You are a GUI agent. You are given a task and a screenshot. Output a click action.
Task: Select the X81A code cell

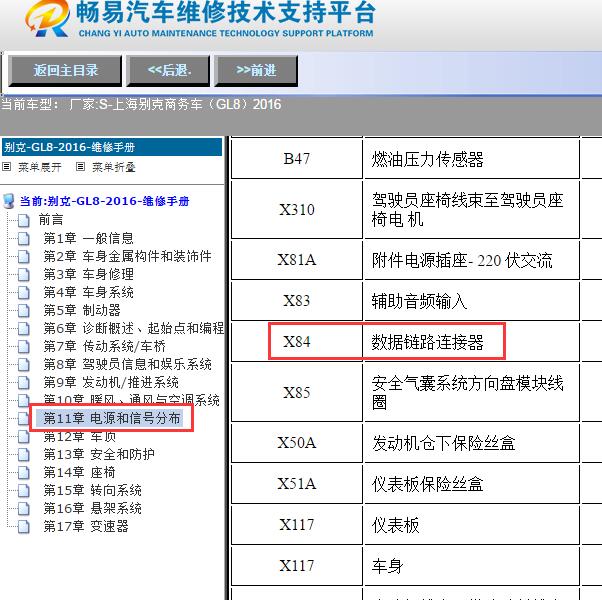coord(297,260)
